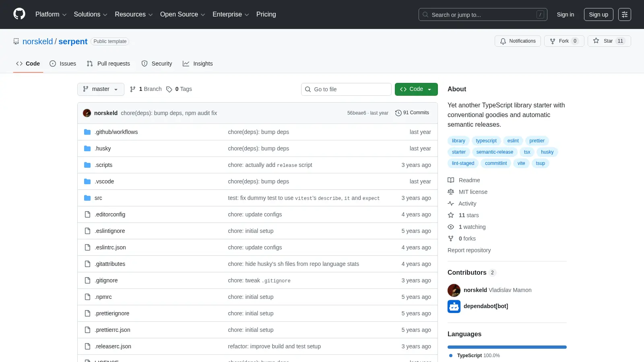Open dependabot[bot] contributor avatar

(x=454, y=306)
